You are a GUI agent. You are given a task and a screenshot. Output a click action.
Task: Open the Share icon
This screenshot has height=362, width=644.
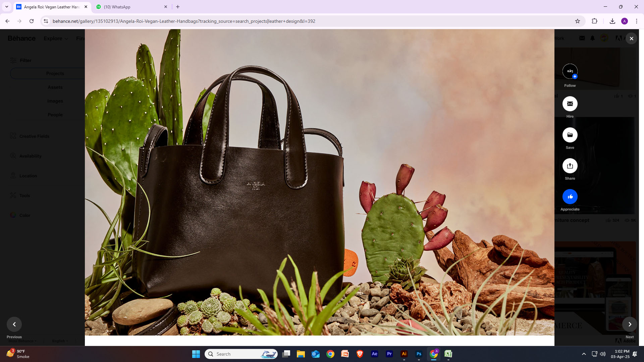570,166
